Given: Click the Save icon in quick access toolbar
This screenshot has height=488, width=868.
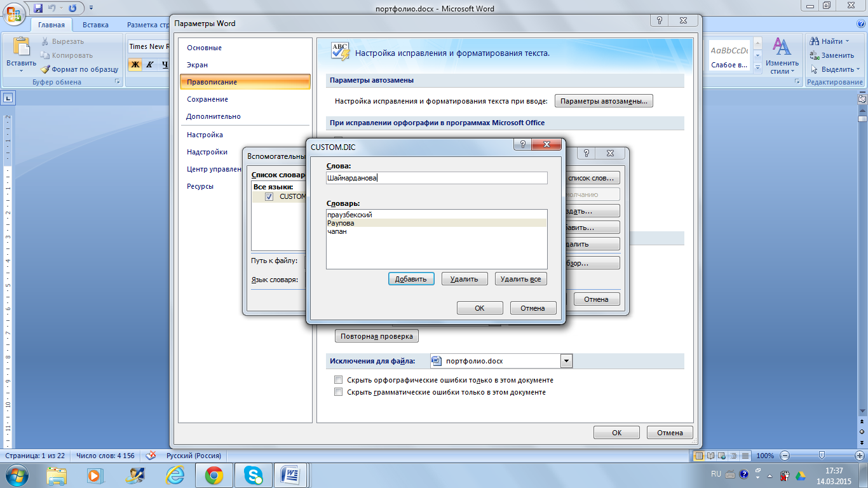Looking at the screenshot, I should click(38, 8).
